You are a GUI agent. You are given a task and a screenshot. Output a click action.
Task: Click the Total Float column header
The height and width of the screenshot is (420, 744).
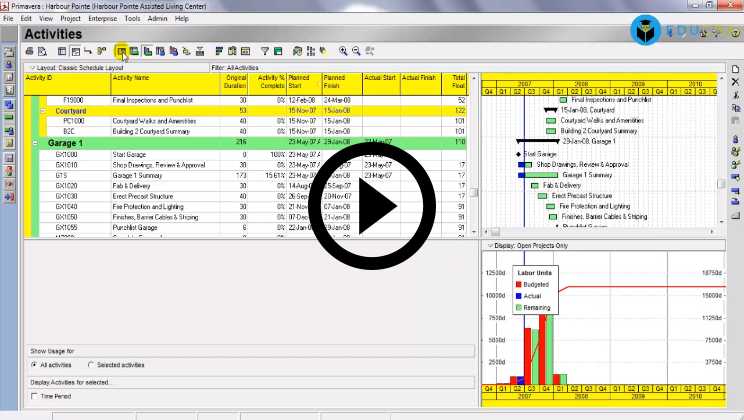pyautogui.click(x=457, y=81)
